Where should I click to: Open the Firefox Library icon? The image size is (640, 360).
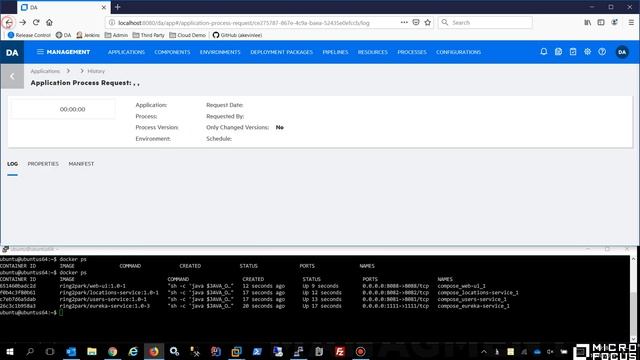click(x=588, y=22)
